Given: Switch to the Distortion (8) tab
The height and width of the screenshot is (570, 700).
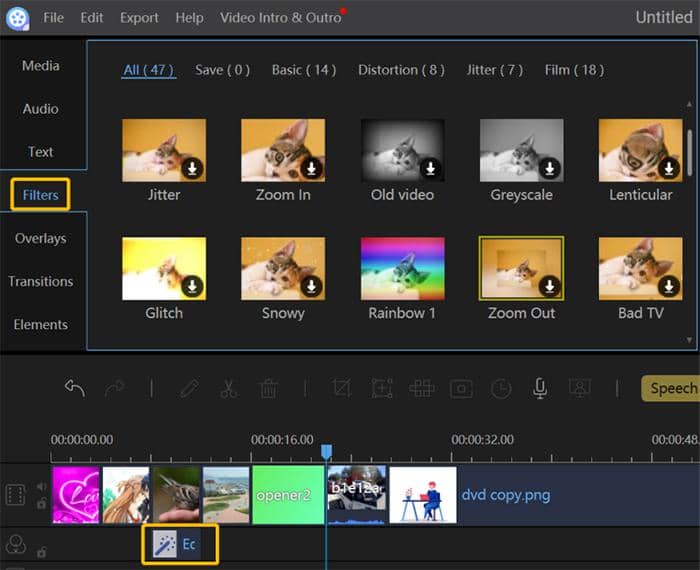Looking at the screenshot, I should tap(401, 70).
